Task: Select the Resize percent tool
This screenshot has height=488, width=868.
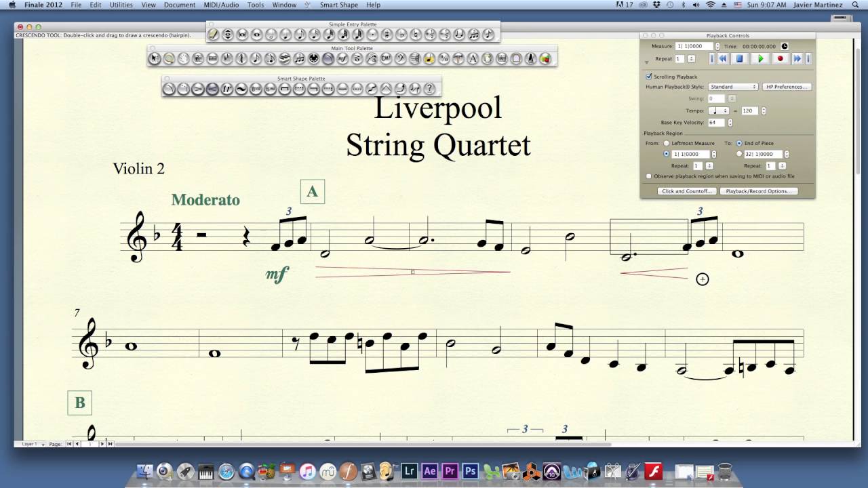Action: [443, 59]
